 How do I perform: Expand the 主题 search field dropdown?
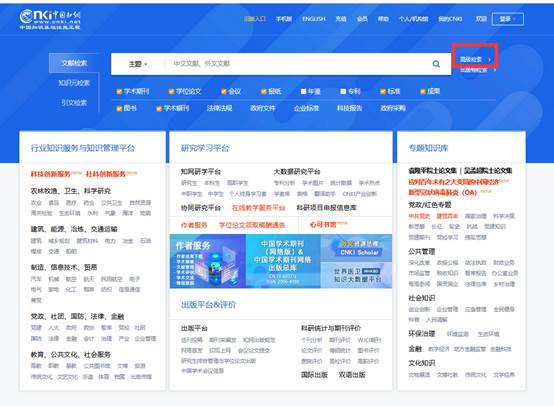tap(138, 64)
